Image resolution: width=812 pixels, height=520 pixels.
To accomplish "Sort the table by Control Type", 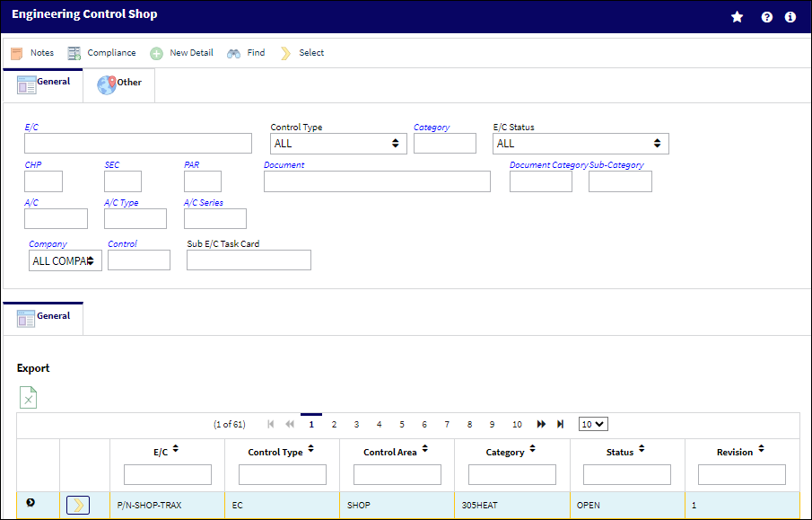I will click(x=310, y=449).
